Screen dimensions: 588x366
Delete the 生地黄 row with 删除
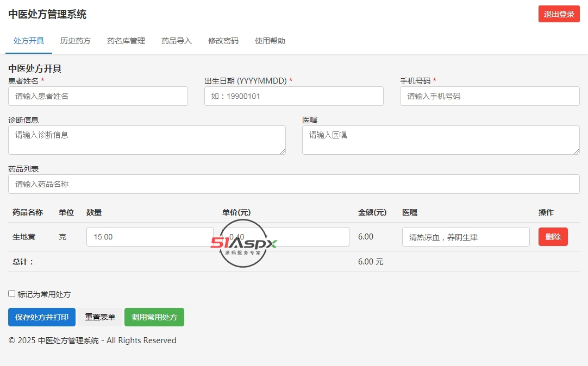pyautogui.click(x=553, y=237)
